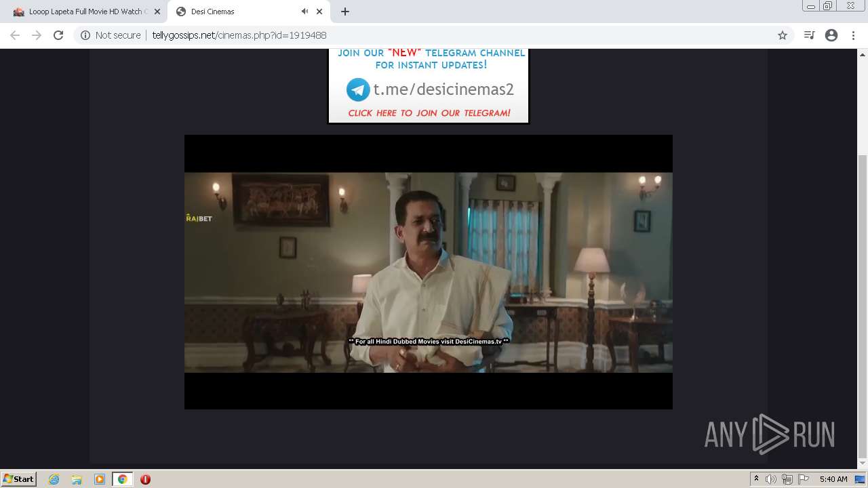Show hidden system tray icons
The height and width of the screenshot is (488, 868).
coord(756,479)
